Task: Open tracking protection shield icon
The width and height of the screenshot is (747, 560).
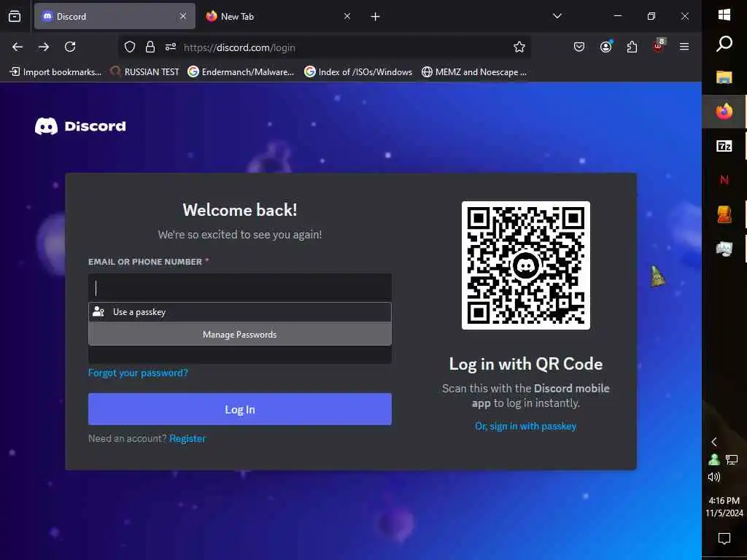Action: 130,47
